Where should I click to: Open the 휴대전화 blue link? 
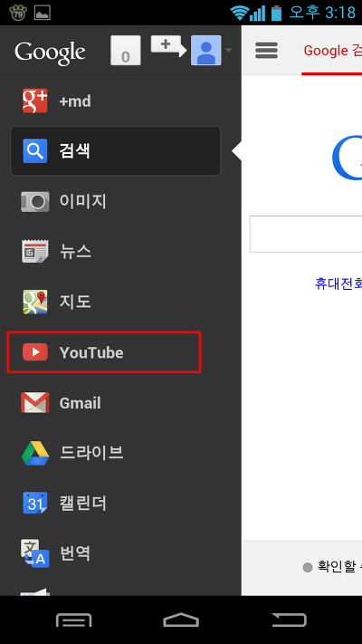pos(338,284)
